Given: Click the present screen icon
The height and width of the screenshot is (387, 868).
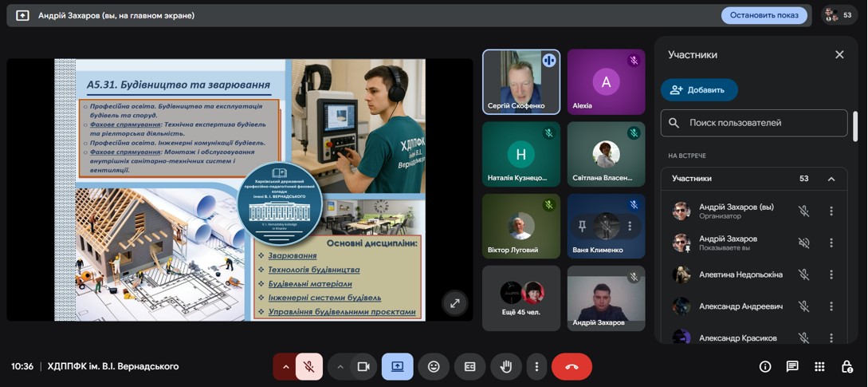Looking at the screenshot, I should point(397,366).
